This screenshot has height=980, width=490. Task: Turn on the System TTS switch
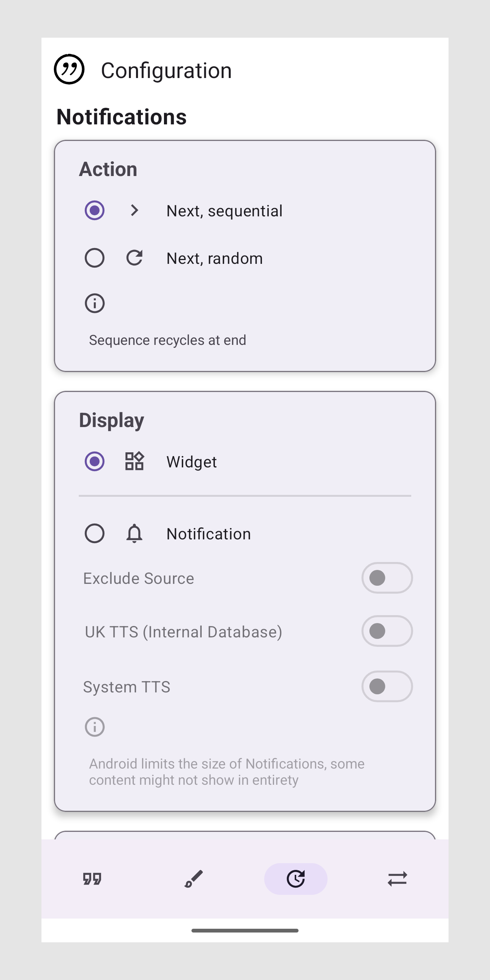coord(387,686)
